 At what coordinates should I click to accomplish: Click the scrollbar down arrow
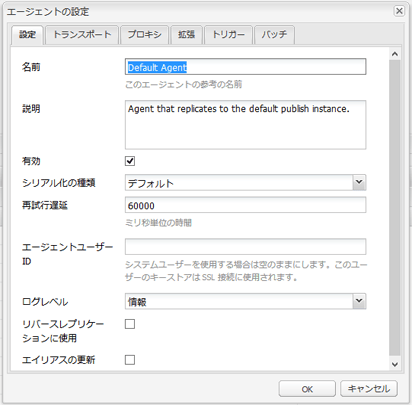(x=395, y=364)
